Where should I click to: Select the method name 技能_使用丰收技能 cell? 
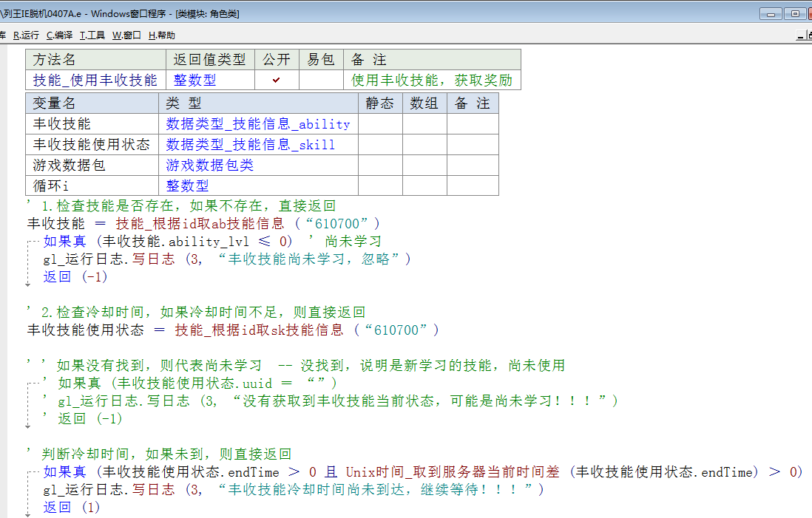pos(95,80)
